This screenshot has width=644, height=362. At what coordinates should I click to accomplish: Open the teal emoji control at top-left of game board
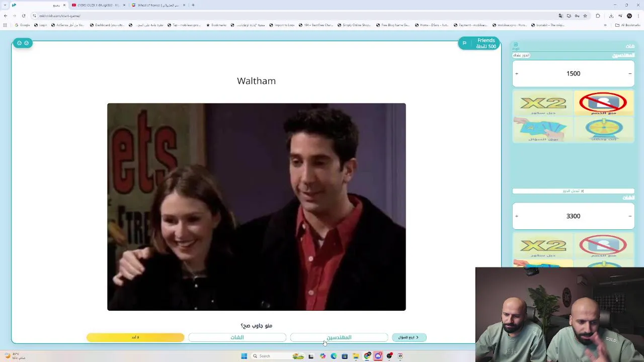point(23,43)
